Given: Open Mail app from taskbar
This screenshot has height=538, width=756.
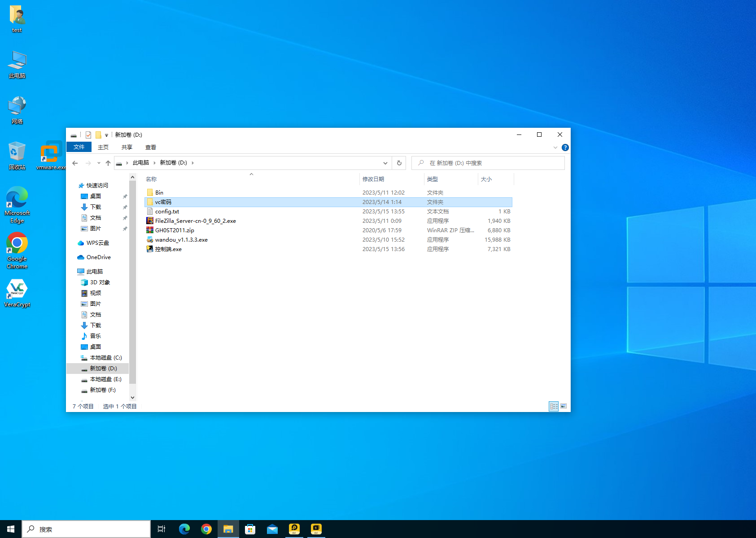Looking at the screenshot, I should (272, 529).
